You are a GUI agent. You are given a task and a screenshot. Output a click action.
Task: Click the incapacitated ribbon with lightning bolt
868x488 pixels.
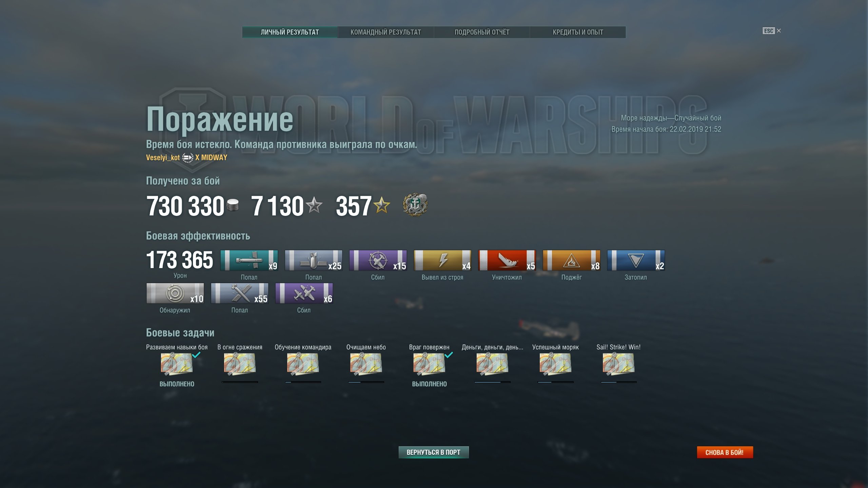442,260
